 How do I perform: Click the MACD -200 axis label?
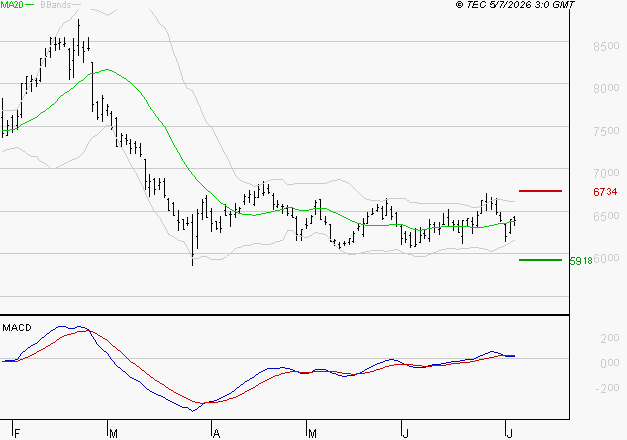pos(607,388)
